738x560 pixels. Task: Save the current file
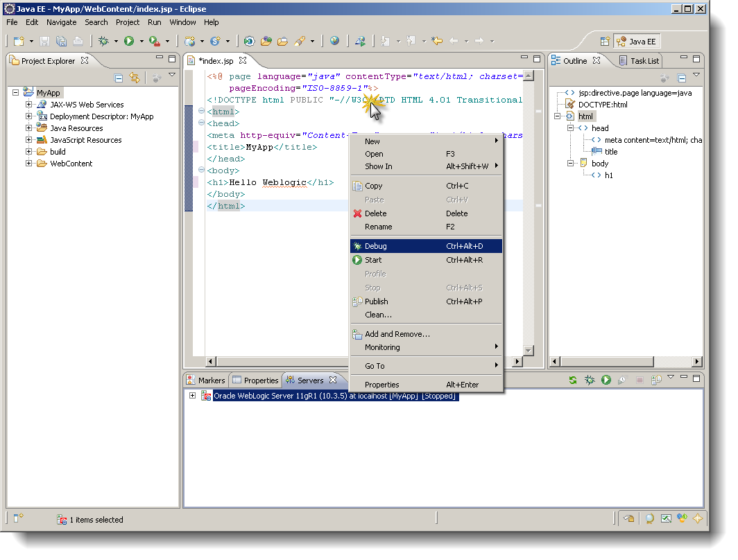(45, 41)
